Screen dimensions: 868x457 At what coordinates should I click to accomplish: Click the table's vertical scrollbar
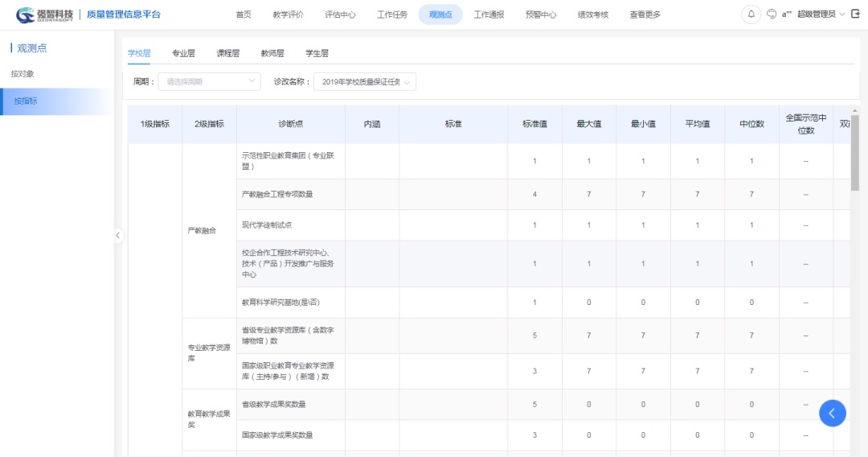click(854, 153)
